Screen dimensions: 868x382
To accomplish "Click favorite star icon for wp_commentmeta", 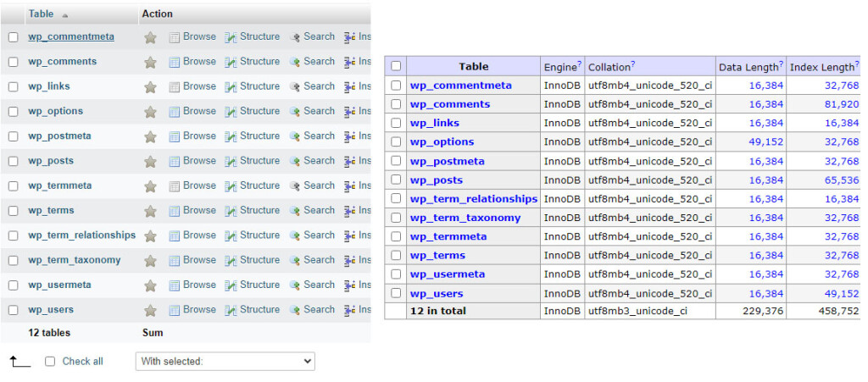I will 150,37.
